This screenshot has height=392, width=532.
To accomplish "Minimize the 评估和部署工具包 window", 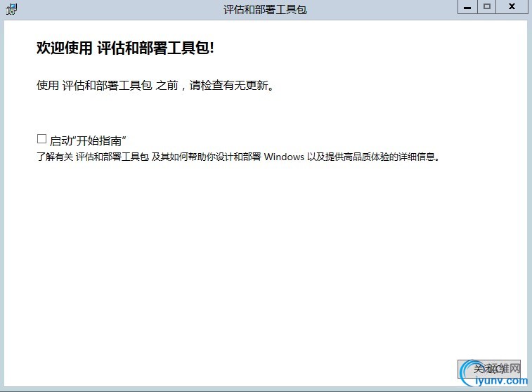I will coord(467,7).
